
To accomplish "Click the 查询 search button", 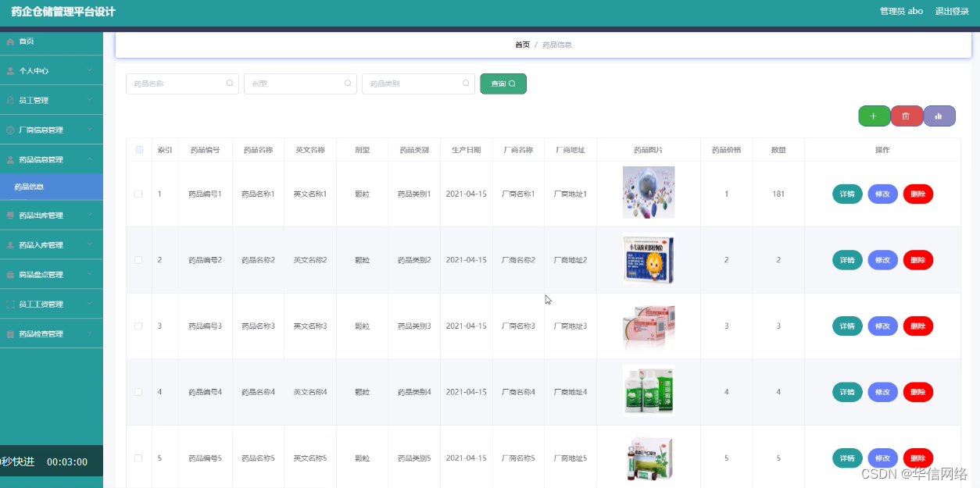I will click(x=503, y=83).
